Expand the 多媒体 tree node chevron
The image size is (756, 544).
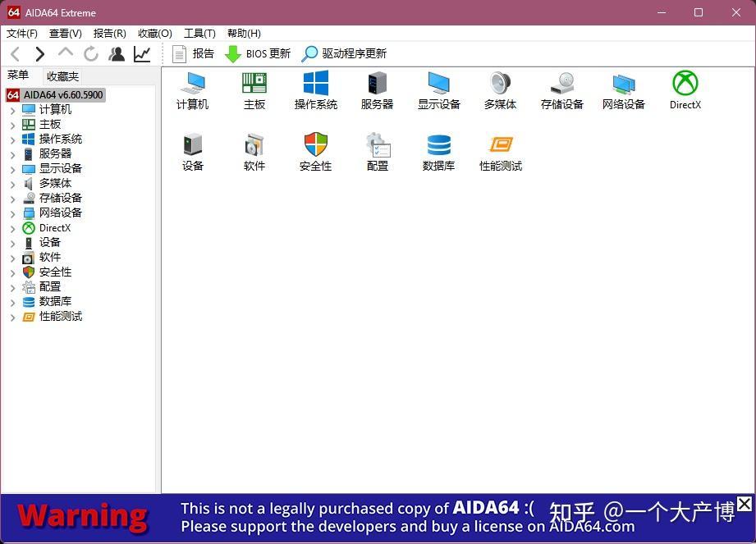[x=13, y=184]
